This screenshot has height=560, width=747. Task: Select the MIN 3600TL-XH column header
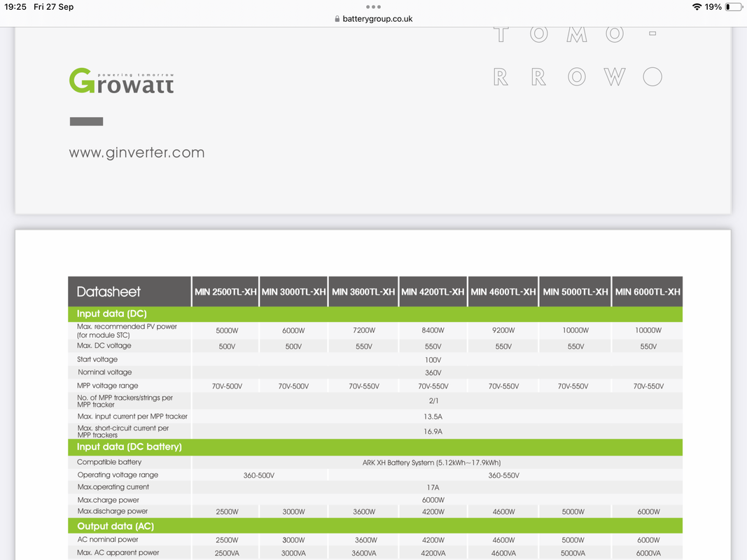tap(363, 292)
